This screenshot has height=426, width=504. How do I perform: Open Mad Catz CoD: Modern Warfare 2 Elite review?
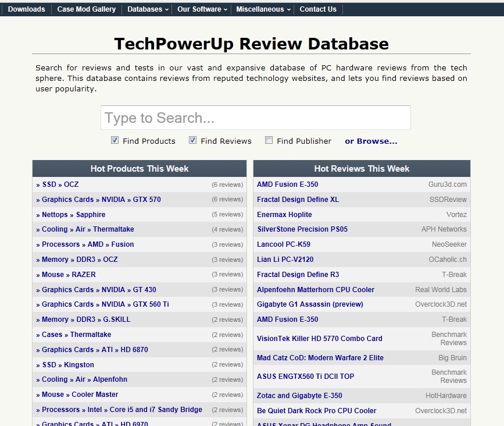[x=320, y=358]
